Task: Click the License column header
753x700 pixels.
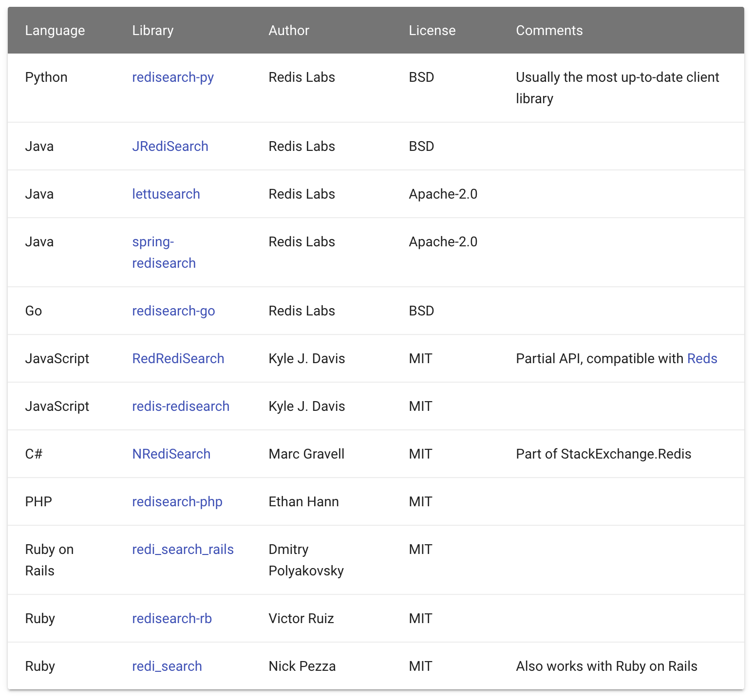Action: pyautogui.click(x=432, y=30)
